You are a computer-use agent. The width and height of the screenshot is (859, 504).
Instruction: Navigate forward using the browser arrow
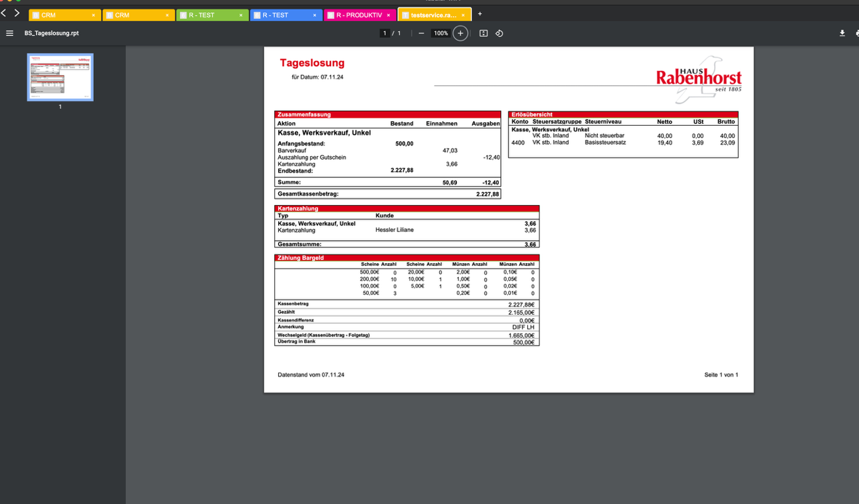tap(17, 12)
